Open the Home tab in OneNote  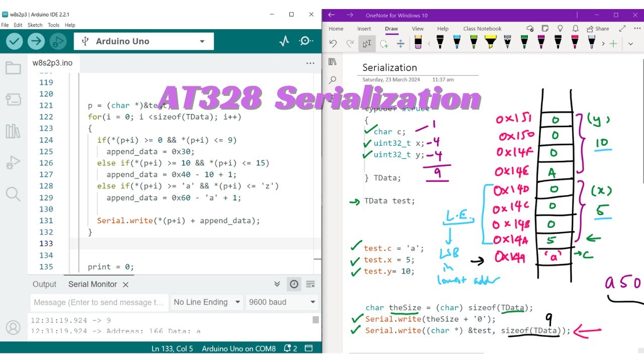point(336,29)
